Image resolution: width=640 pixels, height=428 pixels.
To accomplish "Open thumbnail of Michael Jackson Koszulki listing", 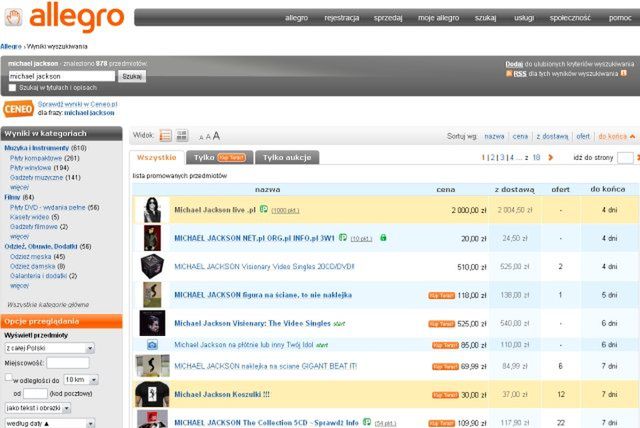I will [x=152, y=395].
